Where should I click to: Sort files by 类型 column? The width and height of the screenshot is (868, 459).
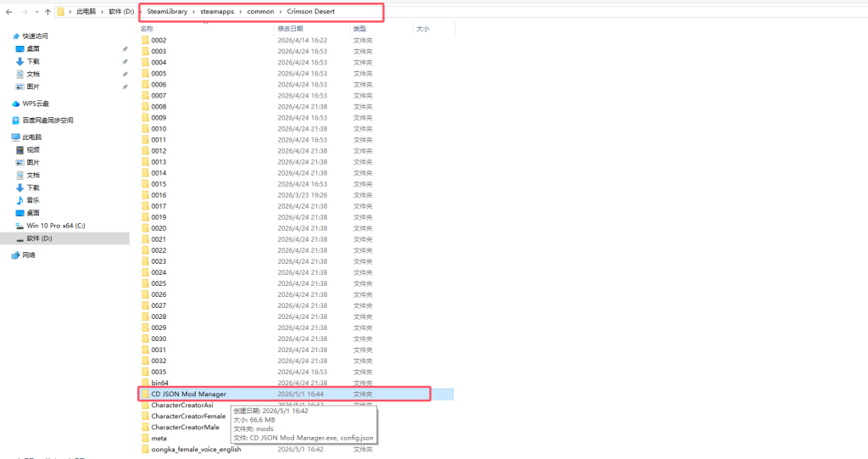359,29
